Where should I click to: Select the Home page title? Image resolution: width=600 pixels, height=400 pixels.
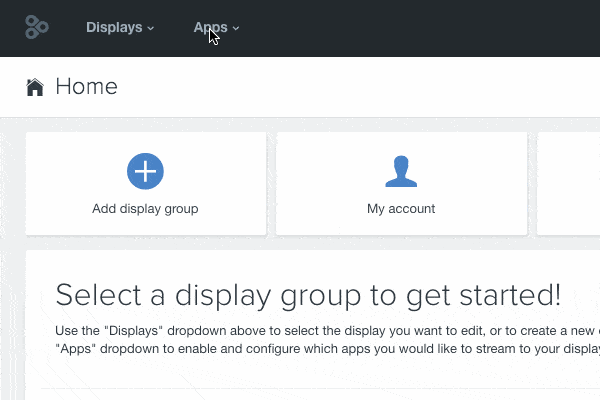[x=86, y=87]
